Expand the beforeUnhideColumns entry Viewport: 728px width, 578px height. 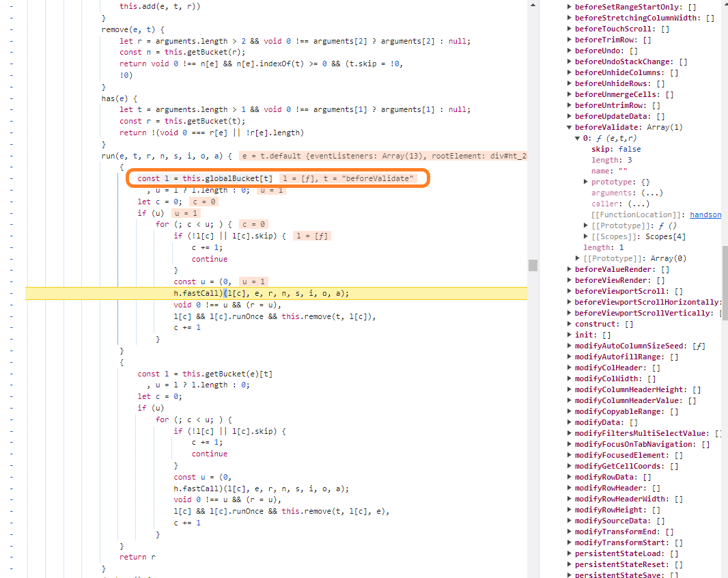(569, 72)
